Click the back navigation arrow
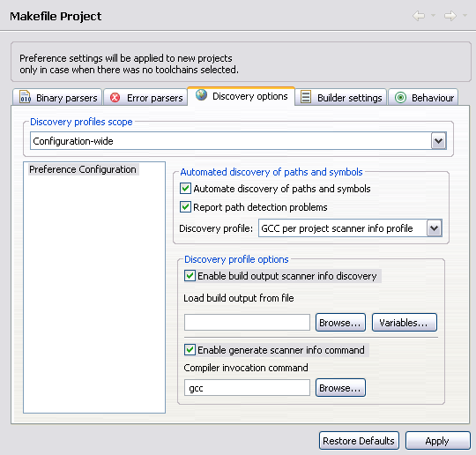This screenshot has width=476, height=455. pyautogui.click(x=419, y=16)
